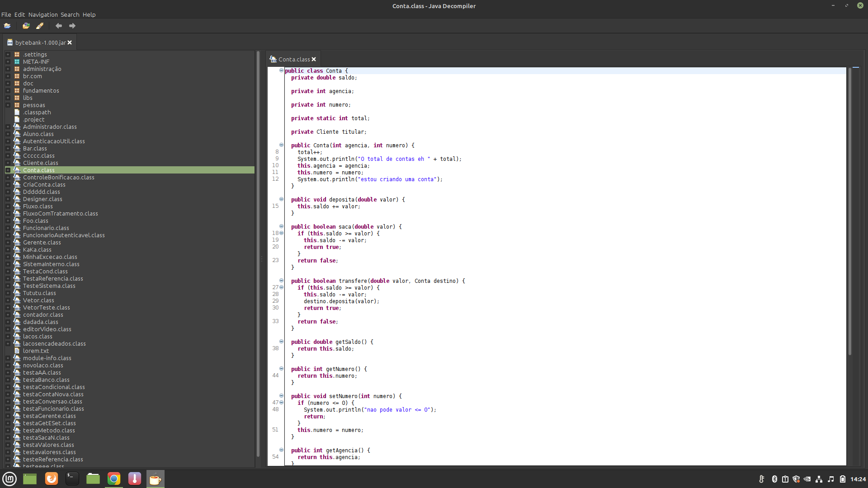The width and height of the screenshot is (868, 488).
Task: Click the Cliente.class file icon
Action: pyautogui.click(x=17, y=163)
